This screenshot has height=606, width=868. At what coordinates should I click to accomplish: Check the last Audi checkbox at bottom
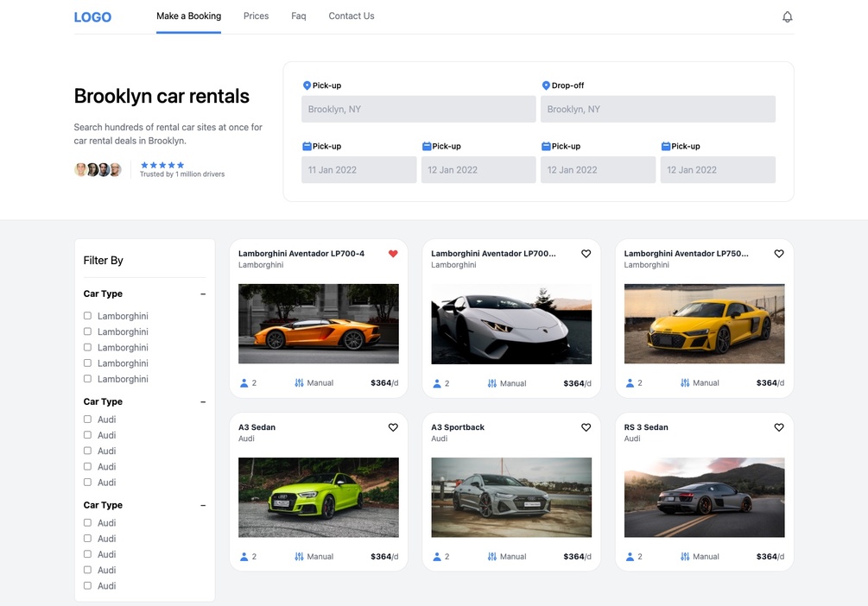pyautogui.click(x=87, y=585)
